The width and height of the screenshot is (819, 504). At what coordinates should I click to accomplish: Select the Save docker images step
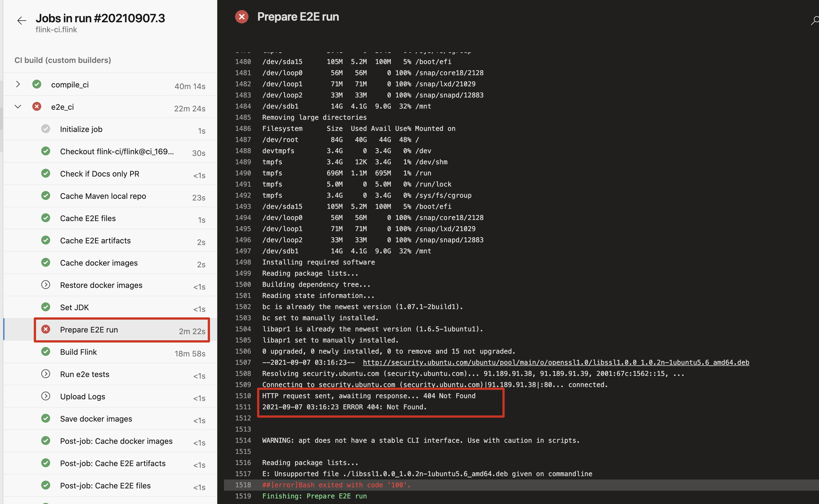click(96, 419)
